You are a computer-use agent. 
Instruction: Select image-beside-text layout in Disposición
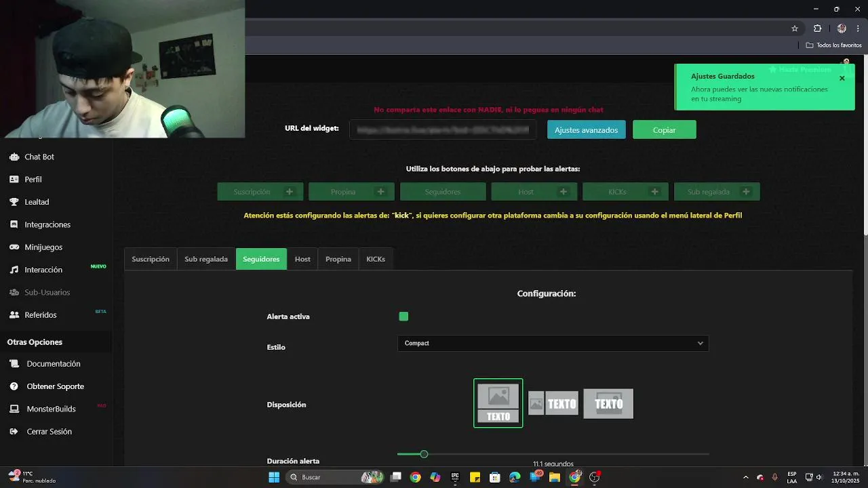click(553, 403)
